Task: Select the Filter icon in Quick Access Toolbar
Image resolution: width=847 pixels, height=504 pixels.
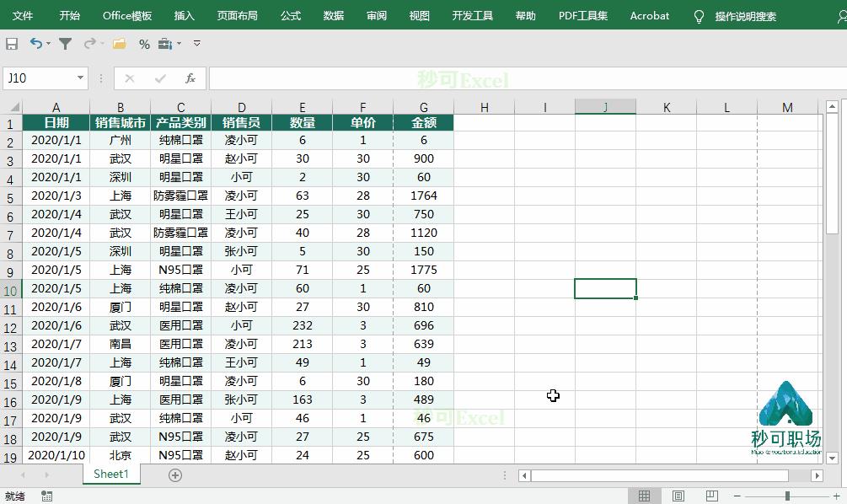Action: point(66,44)
